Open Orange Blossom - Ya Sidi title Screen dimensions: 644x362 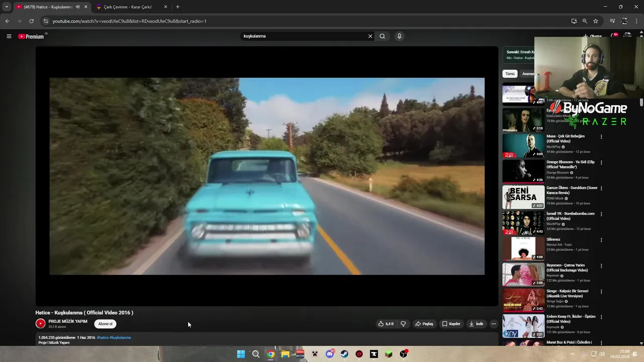[571, 164]
